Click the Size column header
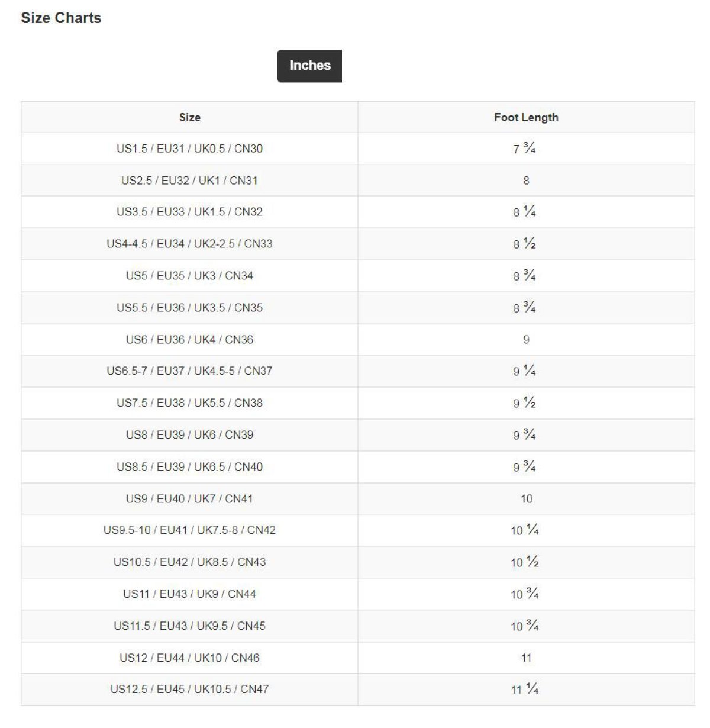This screenshot has width=710, height=728. pyautogui.click(x=189, y=117)
